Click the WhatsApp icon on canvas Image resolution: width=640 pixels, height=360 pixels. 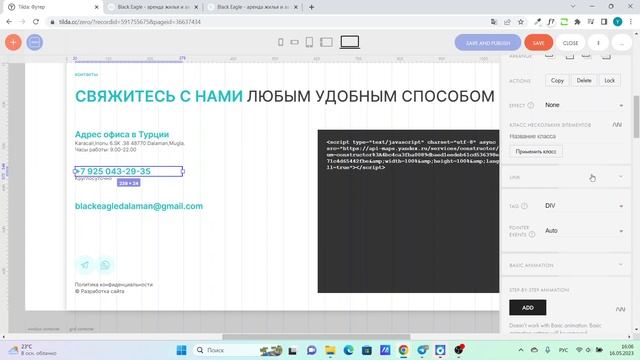point(105,265)
